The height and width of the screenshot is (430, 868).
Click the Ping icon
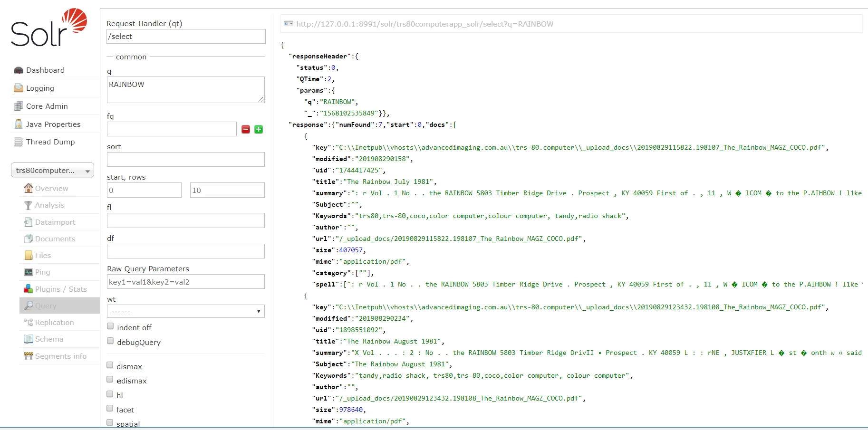pyautogui.click(x=29, y=272)
